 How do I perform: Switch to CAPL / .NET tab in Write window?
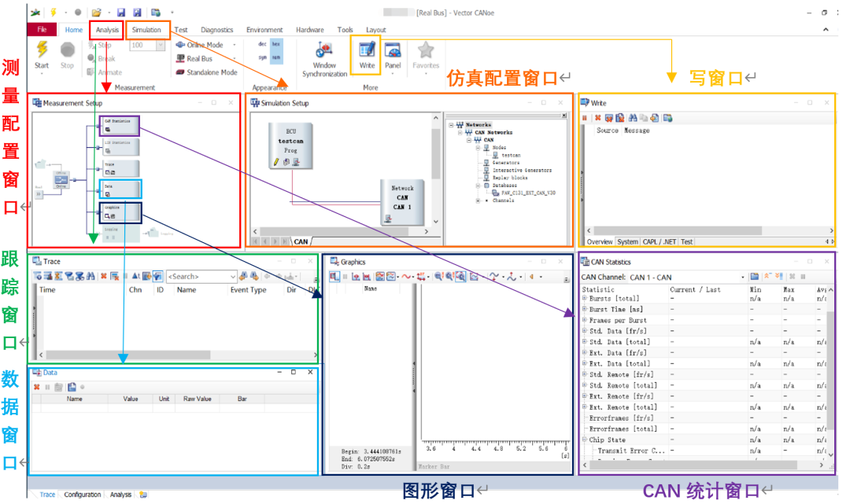660,242
